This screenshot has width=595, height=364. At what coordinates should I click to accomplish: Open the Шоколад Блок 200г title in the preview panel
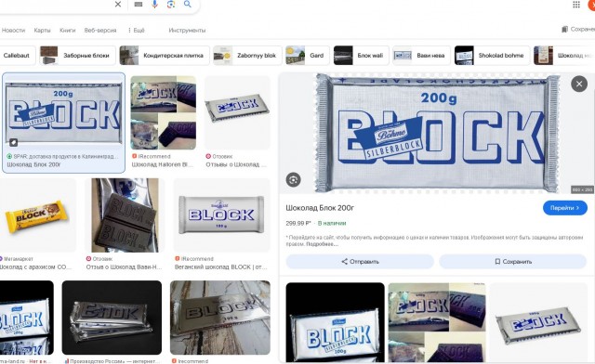click(320, 208)
